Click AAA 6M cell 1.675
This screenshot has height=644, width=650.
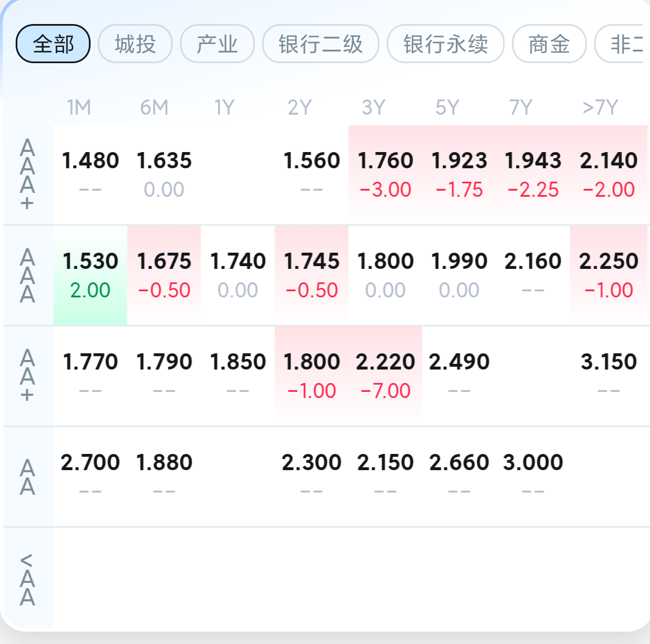coord(164,274)
